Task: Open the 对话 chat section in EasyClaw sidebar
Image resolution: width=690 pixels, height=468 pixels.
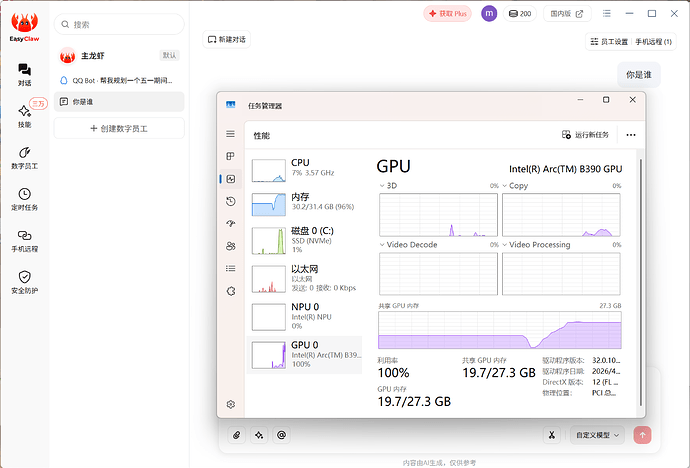Action: [x=24, y=75]
